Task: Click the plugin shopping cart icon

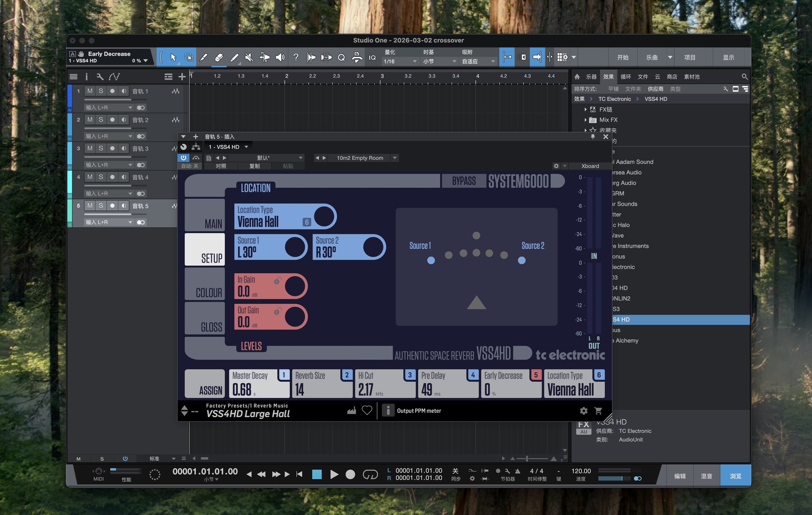Action: pos(598,410)
